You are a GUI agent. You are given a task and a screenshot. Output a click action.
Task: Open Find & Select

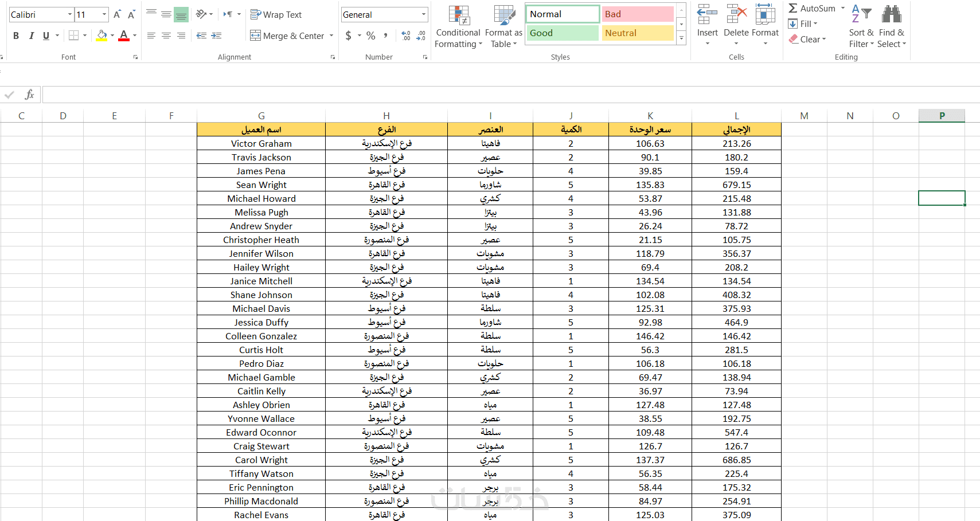[x=892, y=26]
